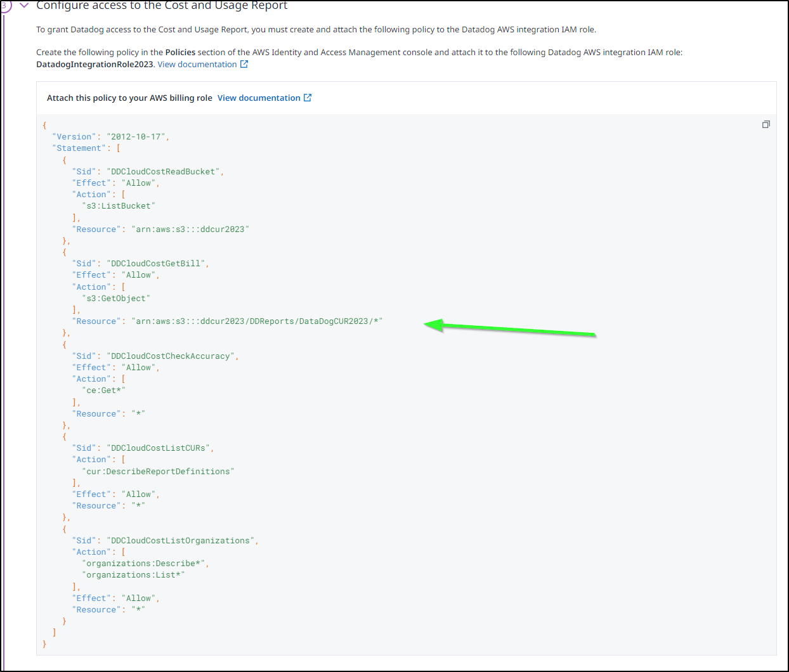
Task: Click the DDCloudCostGetBill Sid line
Action: point(140,264)
